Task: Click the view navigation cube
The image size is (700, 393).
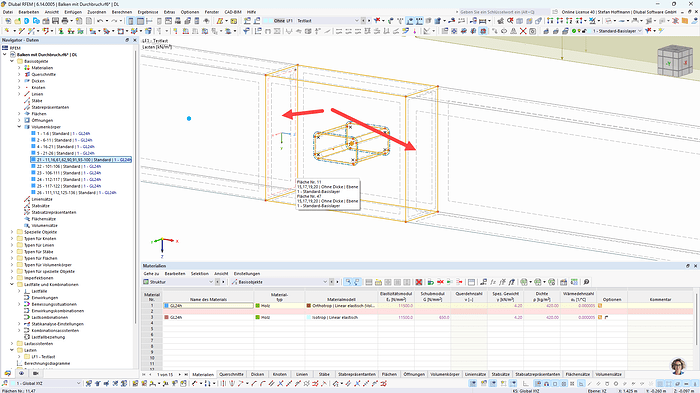Action: point(675,62)
